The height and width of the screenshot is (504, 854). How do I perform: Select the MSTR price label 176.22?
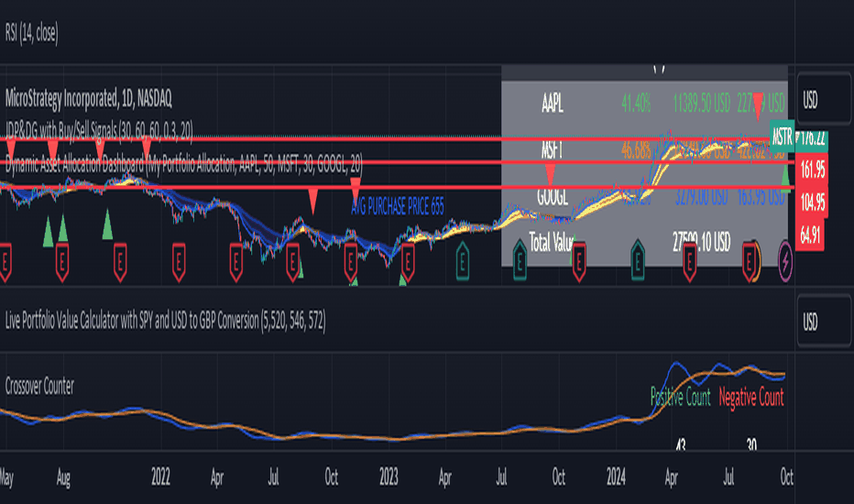812,137
